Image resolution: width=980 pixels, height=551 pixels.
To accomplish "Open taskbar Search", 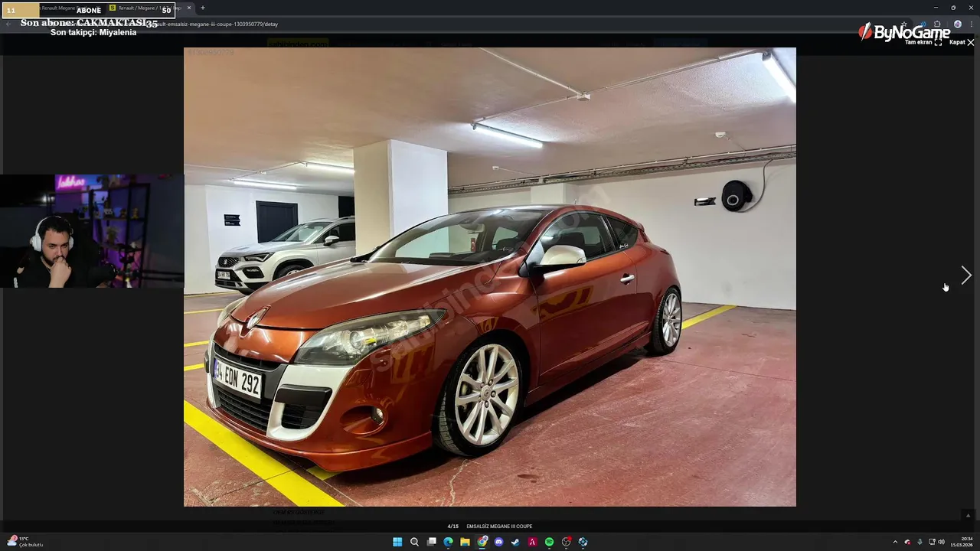I will click(414, 542).
